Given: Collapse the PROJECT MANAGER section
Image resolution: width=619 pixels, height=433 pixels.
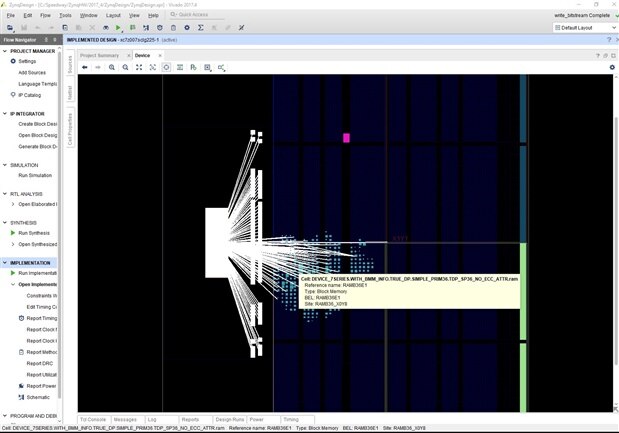Looking at the screenshot, I should coord(5,50).
